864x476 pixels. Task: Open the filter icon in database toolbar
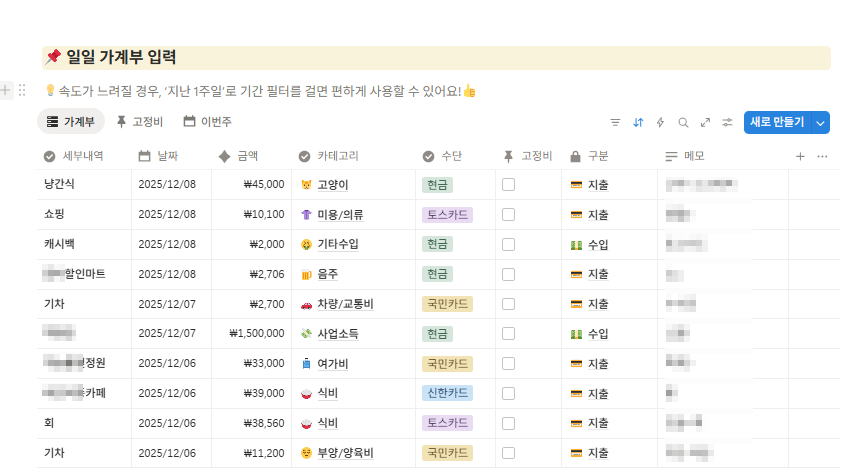(615, 122)
